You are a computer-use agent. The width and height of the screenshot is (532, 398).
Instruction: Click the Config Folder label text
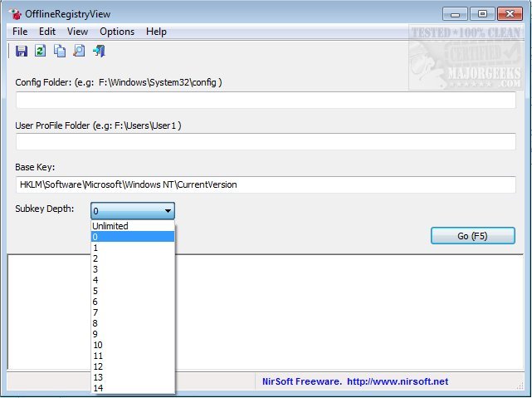pyautogui.click(x=119, y=82)
